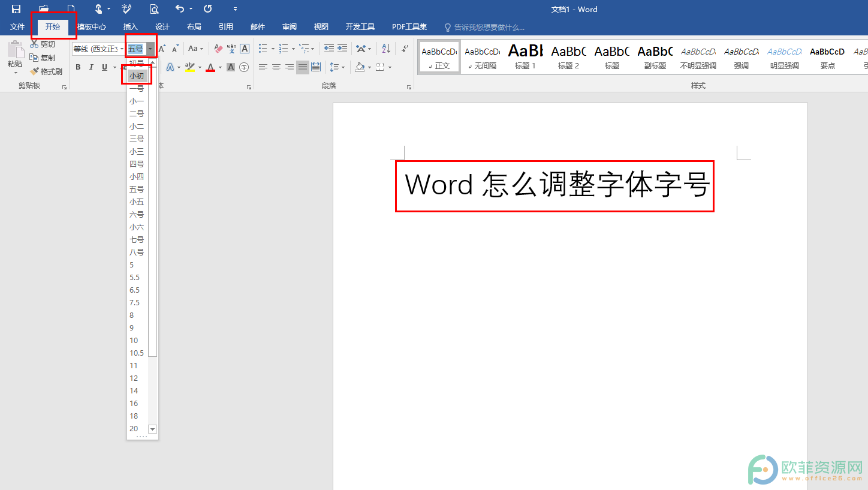
Task: Show or hide paragraph marks
Action: pyautogui.click(x=405, y=49)
